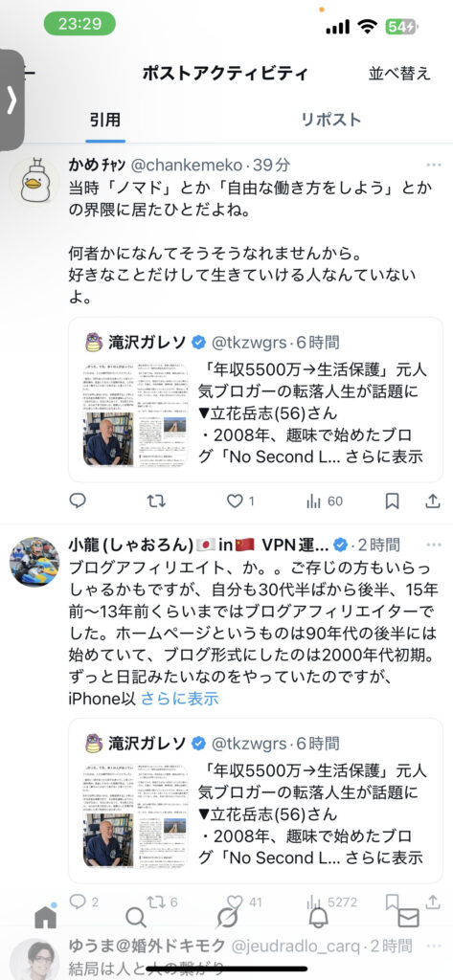Reply to かめチャン's quote post
This screenshot has height=980, width=453.
click(77, 501)
